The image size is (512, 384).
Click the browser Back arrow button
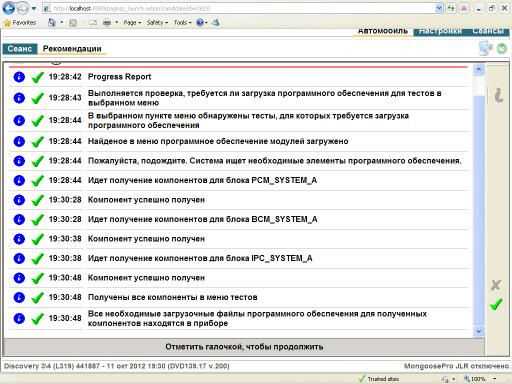tap(9, 8)
